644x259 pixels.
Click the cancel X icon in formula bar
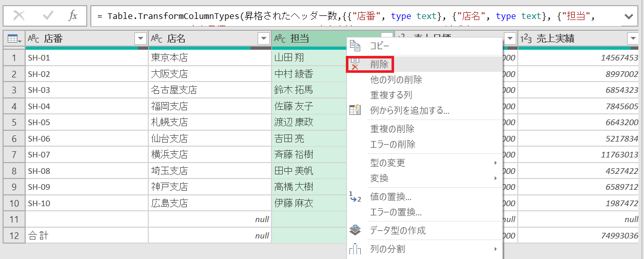pyautogui.click(x=19, y=16)
